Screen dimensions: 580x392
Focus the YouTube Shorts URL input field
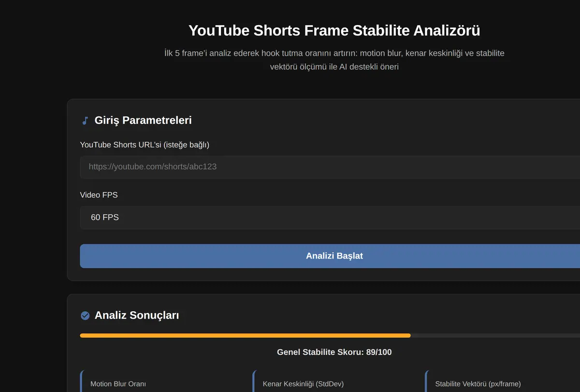[x=330, y=167]
